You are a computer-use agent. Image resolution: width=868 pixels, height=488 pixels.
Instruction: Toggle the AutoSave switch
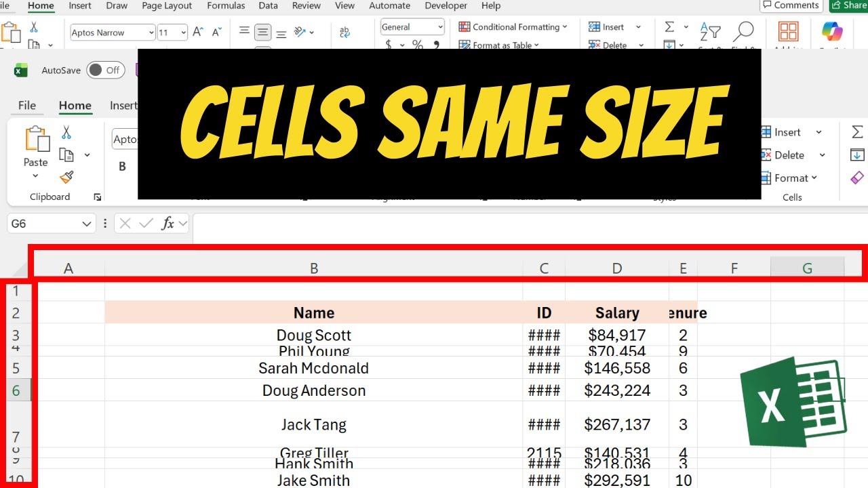click(x=106, y=70)
